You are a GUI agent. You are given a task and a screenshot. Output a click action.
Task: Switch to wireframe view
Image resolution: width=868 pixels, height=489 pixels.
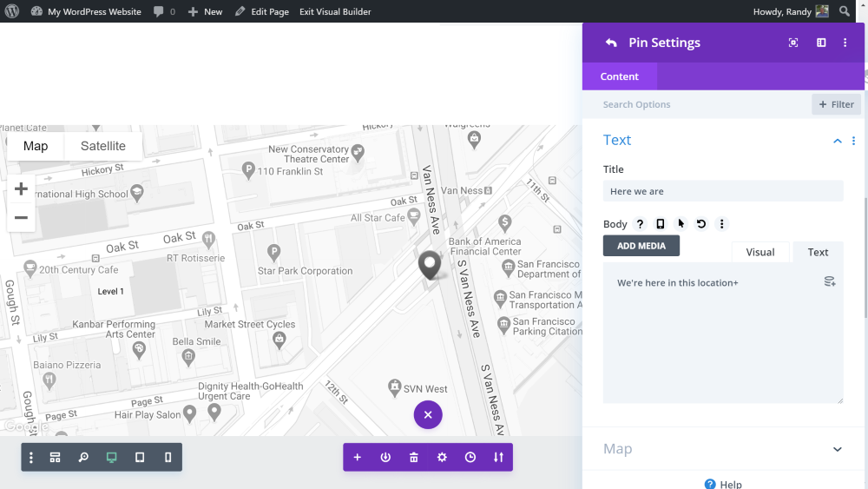click(55, 458)
